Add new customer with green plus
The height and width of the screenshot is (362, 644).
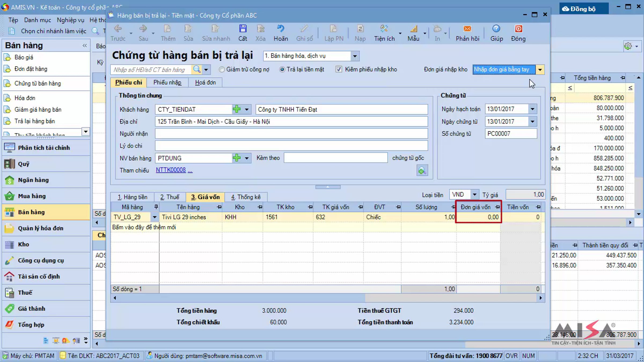coord(237,109)
